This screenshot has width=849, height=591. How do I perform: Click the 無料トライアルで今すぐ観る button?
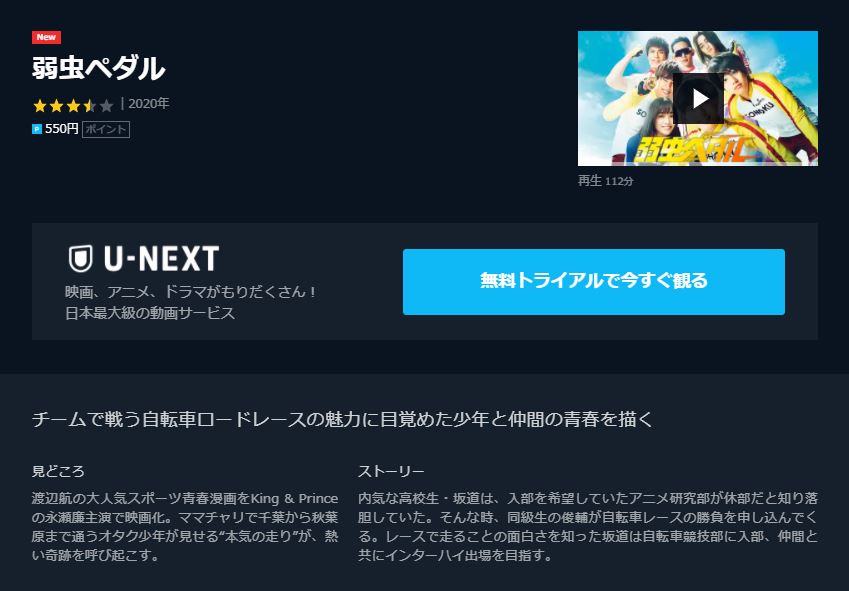pyautogui.click(x=593, y=281)
